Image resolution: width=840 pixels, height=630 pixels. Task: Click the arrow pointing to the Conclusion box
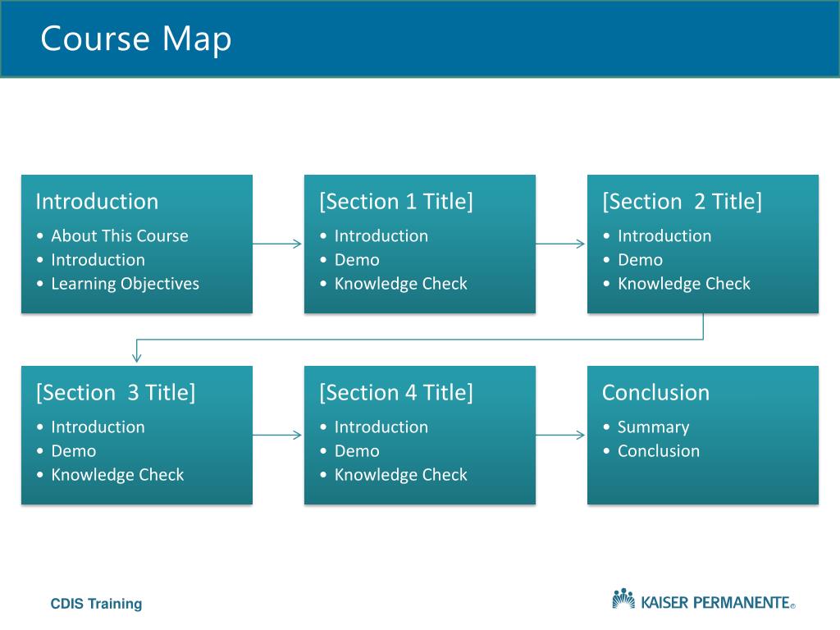560,435
